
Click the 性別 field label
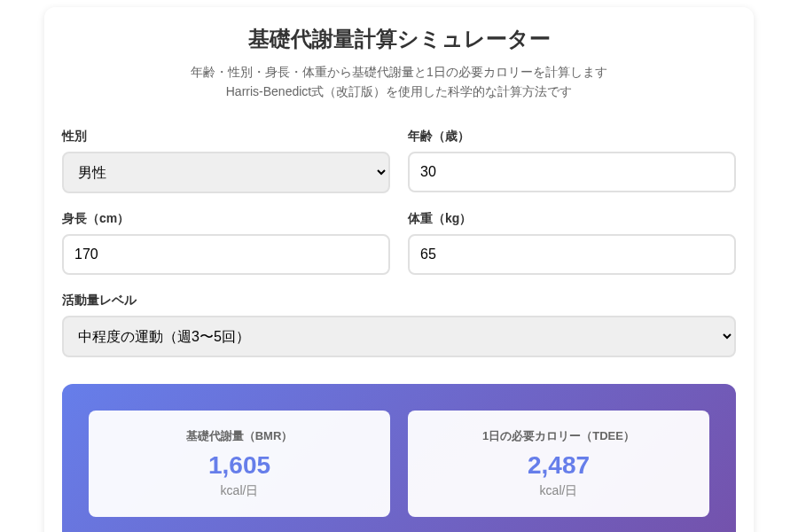click(x=74, y=136)
